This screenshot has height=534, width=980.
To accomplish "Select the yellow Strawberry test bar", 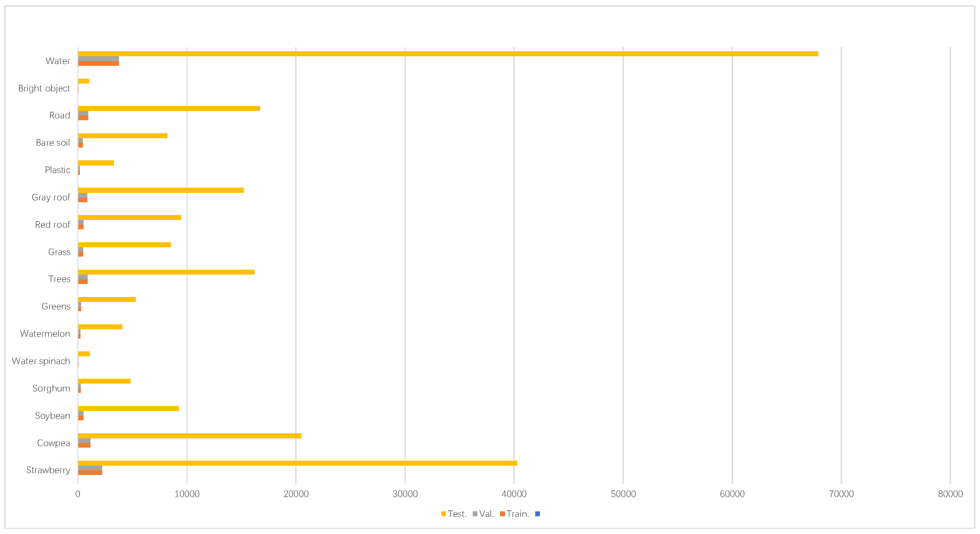I will [x=297, y=463].
